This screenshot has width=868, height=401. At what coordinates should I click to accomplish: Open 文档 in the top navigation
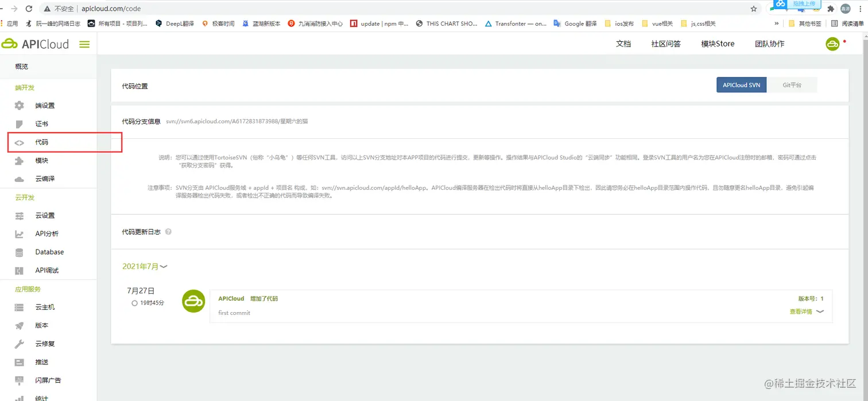click(x=623, y=44)
